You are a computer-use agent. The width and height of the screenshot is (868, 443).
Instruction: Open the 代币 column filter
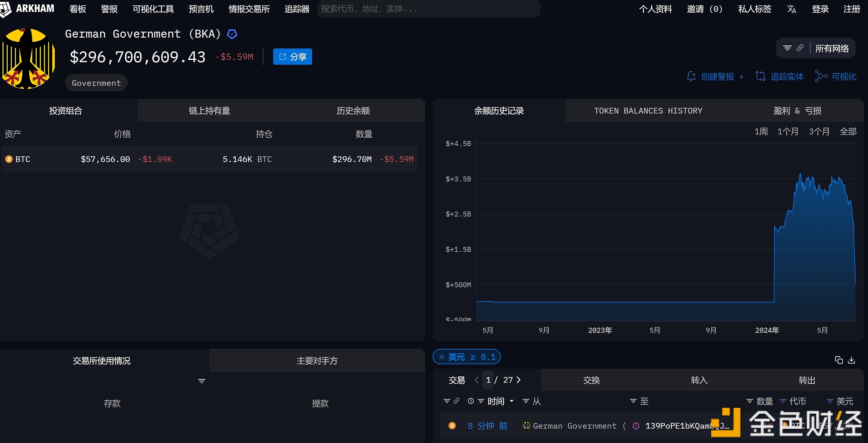(x=783, y=401)
